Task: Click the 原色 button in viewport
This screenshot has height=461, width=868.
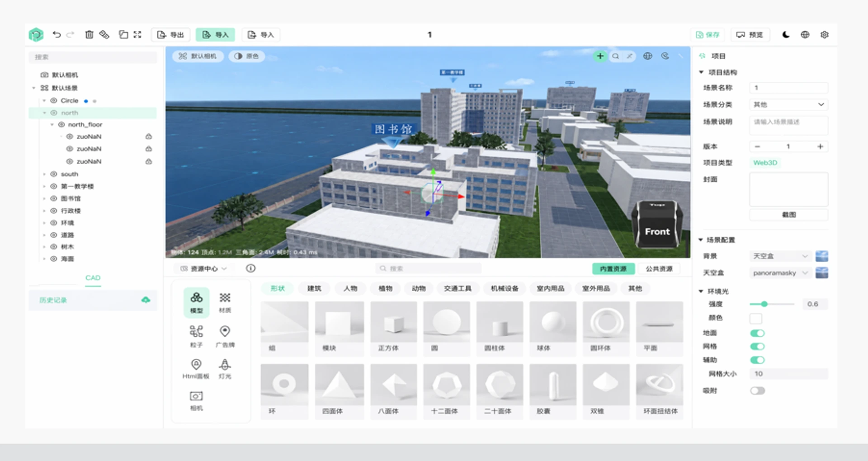Action: [x=247, y=56]
